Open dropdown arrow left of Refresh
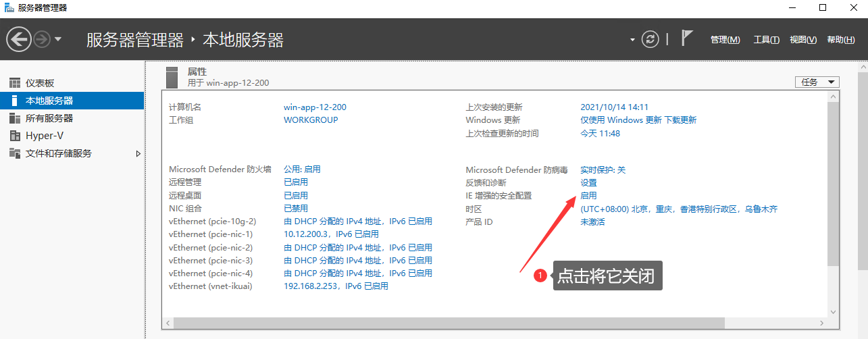The width and height of the screenshot is (868, 339). click(x=633, y=40)
